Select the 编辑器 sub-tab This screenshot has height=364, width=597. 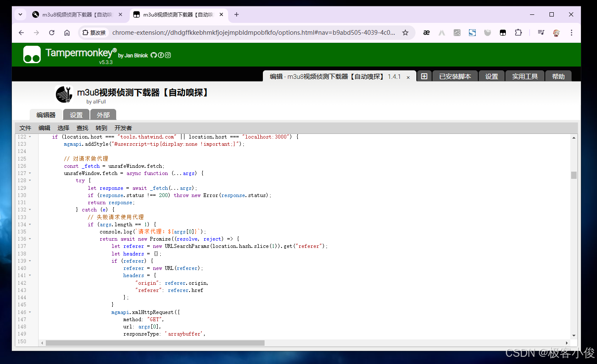46,115
